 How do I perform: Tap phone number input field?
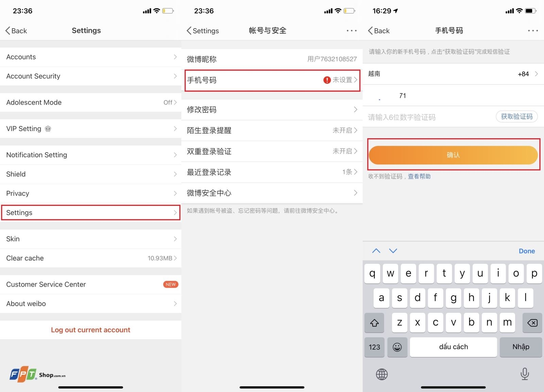(453, 95)
